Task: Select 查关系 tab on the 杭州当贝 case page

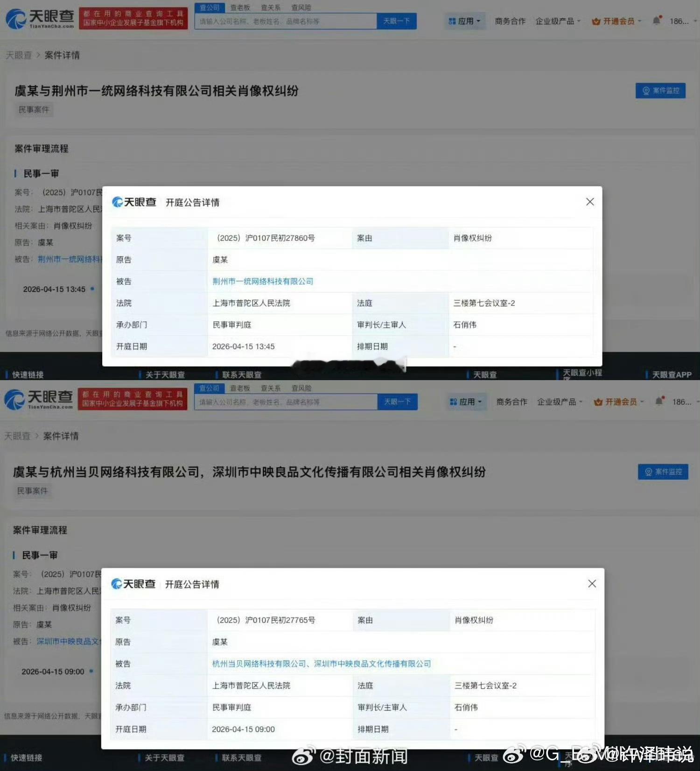Action: 271,388
